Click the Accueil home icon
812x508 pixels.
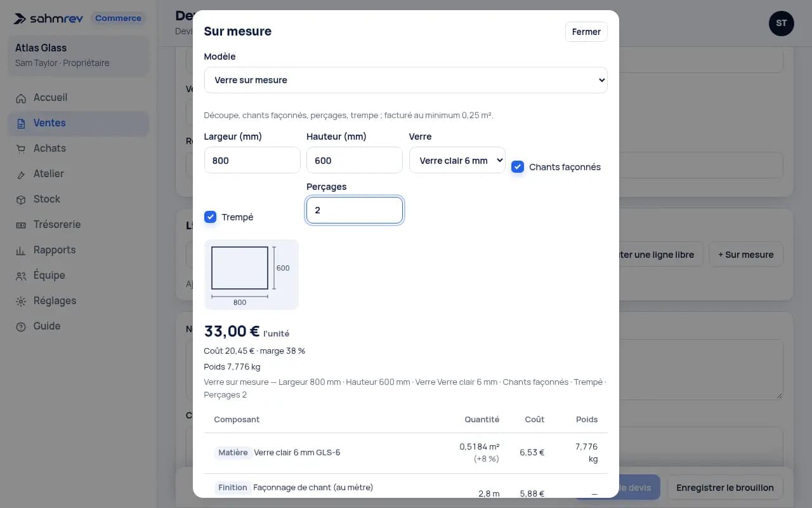coord(21,98)
